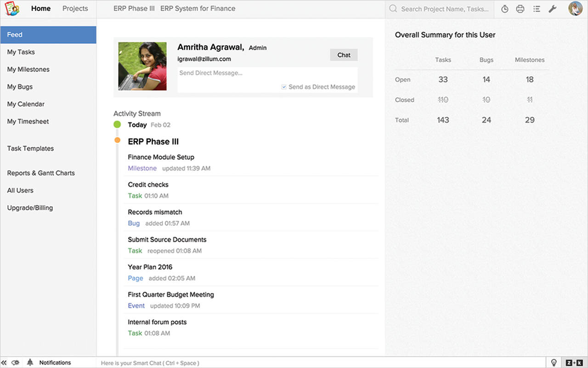Open the user profile avatar menu

[575, 8]
